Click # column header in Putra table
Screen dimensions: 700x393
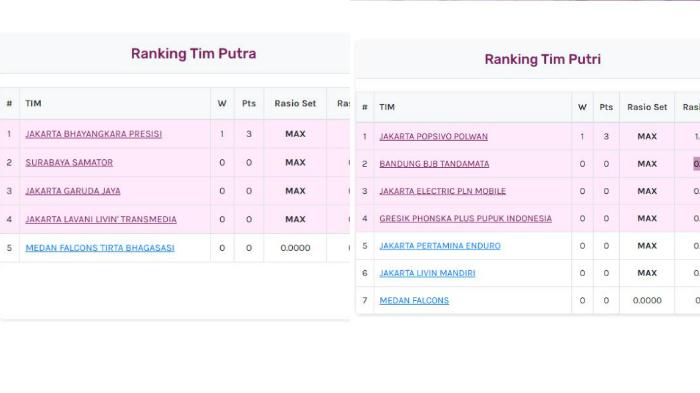click(x=9, y=104)
